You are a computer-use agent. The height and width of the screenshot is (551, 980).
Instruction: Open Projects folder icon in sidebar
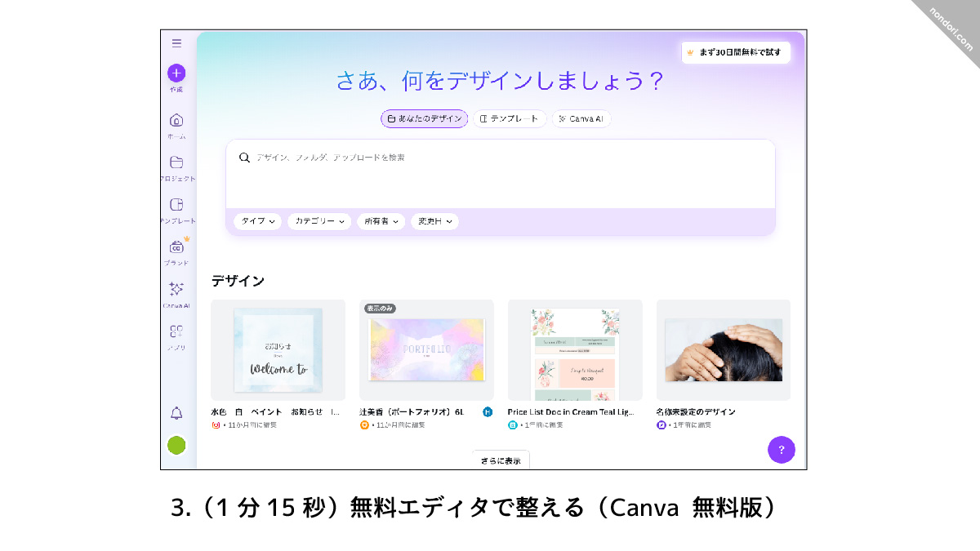(x=176, y=162)
